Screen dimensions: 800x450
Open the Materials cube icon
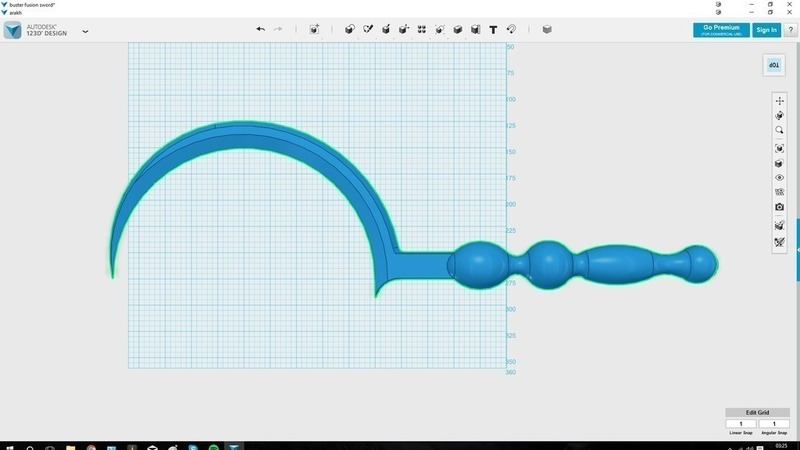tap(547, 30)
